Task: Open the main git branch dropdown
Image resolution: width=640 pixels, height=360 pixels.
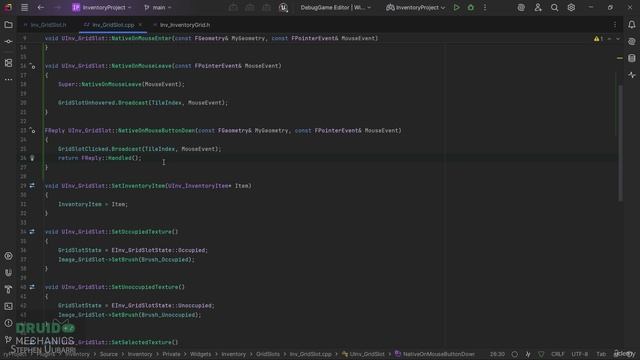Action: click(x=158, y=7)
